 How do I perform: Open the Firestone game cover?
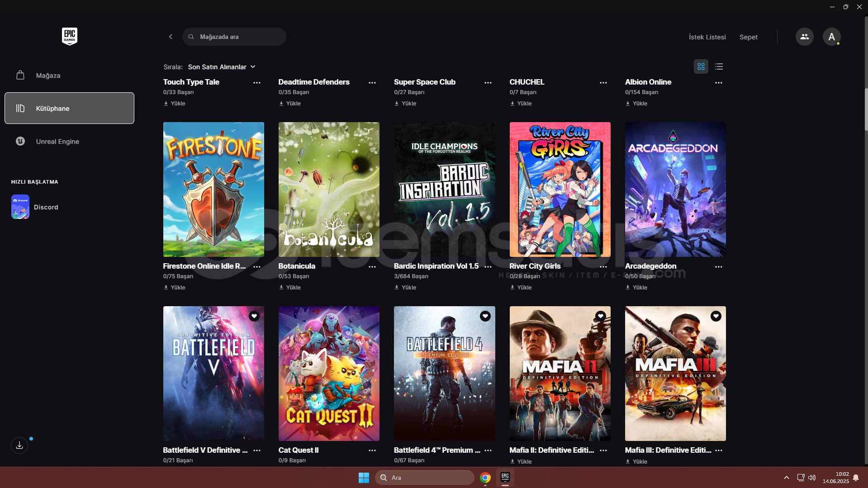213,190
